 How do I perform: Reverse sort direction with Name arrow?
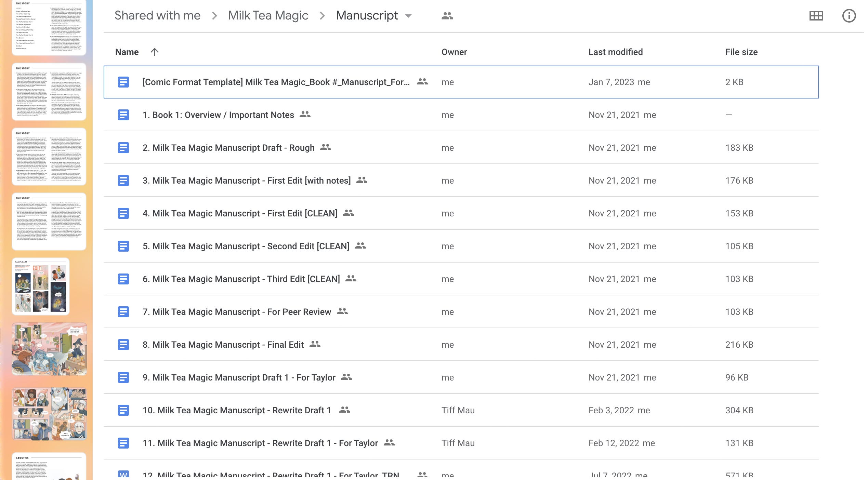[x=155, y=52]
